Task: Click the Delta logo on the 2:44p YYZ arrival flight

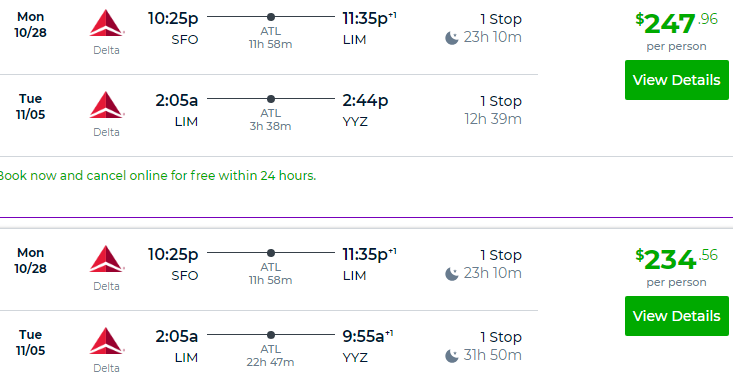Action: point(107,105)
